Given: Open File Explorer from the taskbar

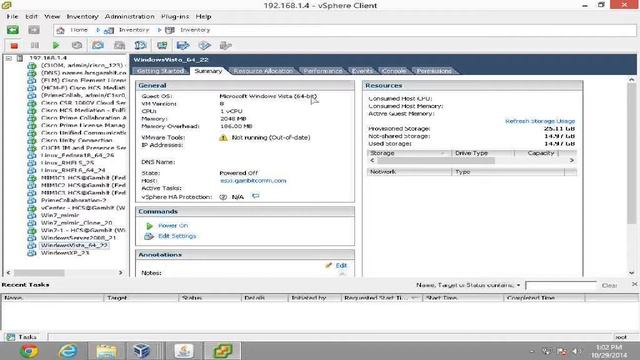Looking at the screenshot, I should (x=107, y=351).
